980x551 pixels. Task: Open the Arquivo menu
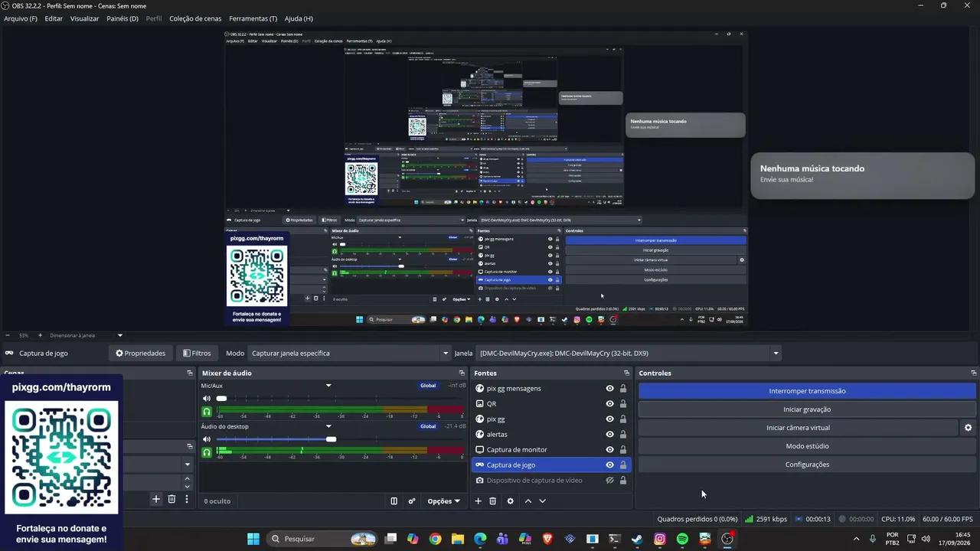[21, 18]
